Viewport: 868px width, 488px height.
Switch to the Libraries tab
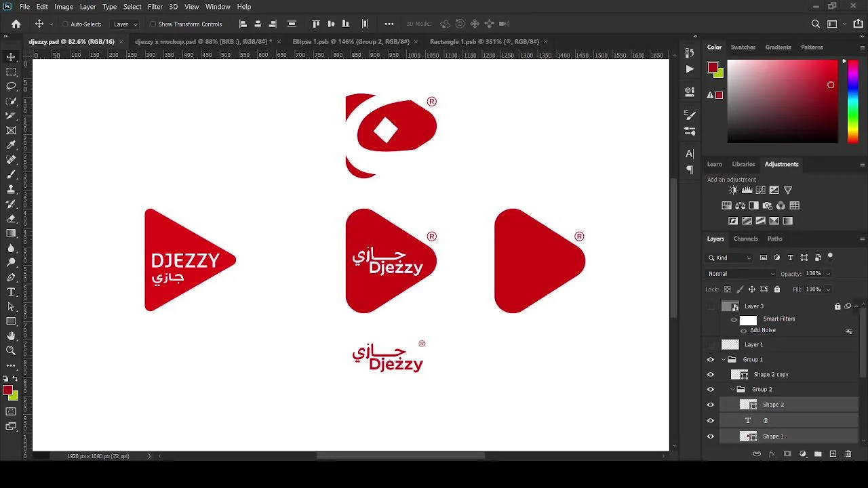click(743, 164)
